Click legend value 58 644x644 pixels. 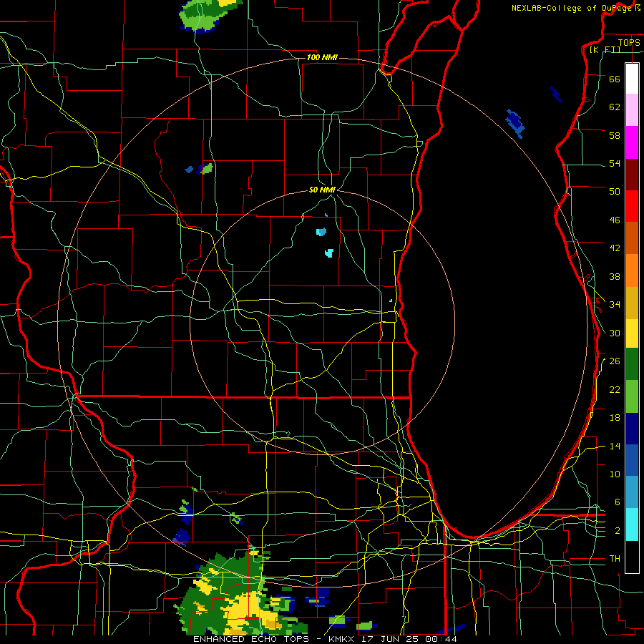tap(615, 135)
